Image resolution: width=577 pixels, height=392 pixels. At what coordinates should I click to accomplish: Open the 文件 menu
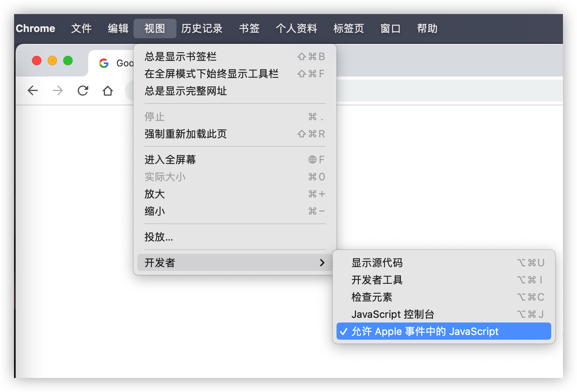point(81,29)
